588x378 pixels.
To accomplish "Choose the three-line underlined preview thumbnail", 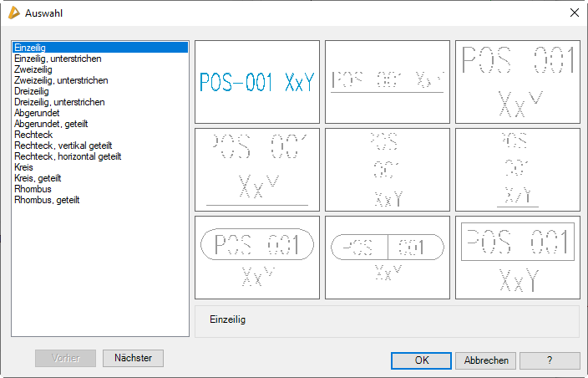I will click(x=518, y=169).
